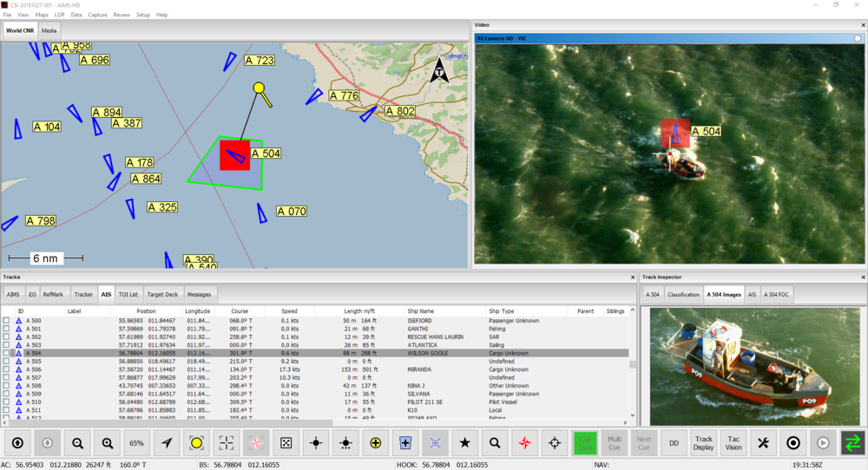
Task: Check the box for track A 508
Action: 7,386
